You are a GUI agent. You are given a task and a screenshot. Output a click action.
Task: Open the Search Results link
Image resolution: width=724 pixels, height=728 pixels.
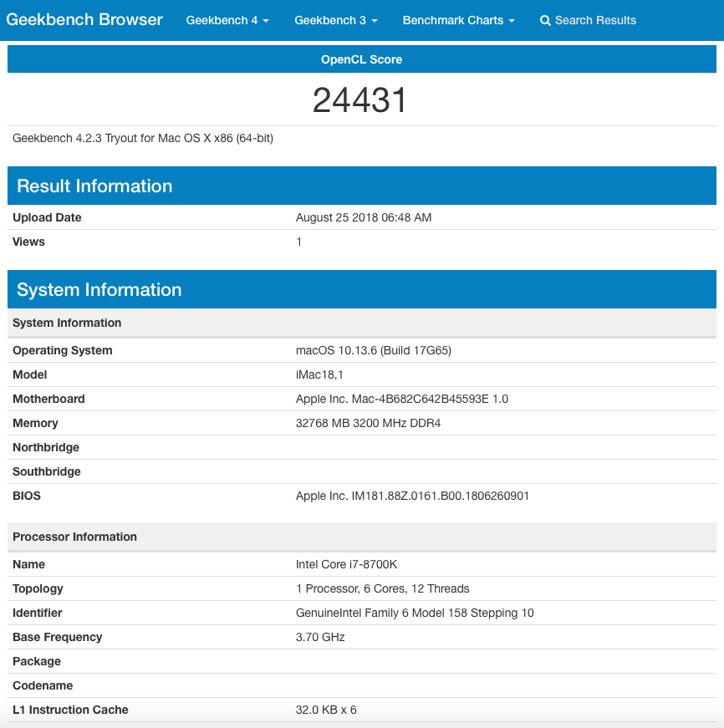tap(588, 20)
